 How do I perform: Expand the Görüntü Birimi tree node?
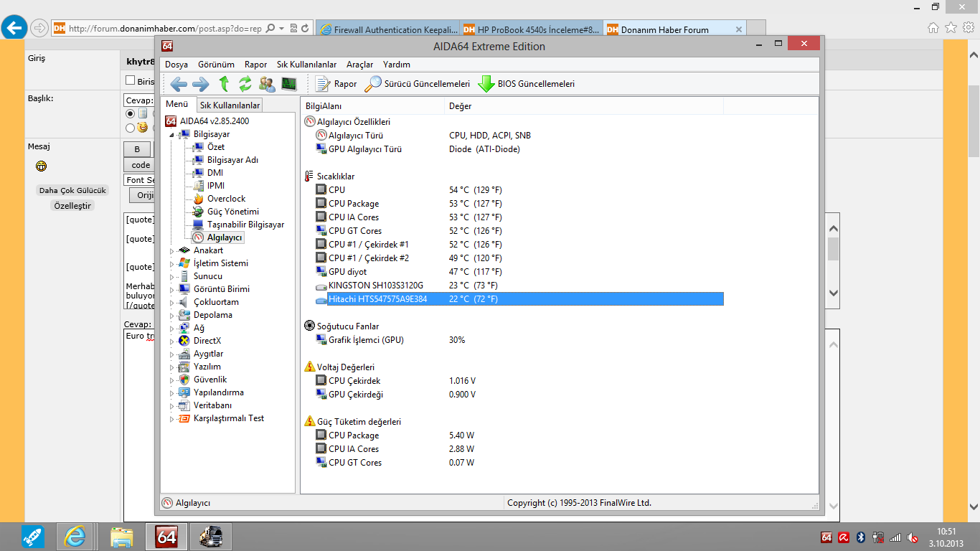(171, 290)
